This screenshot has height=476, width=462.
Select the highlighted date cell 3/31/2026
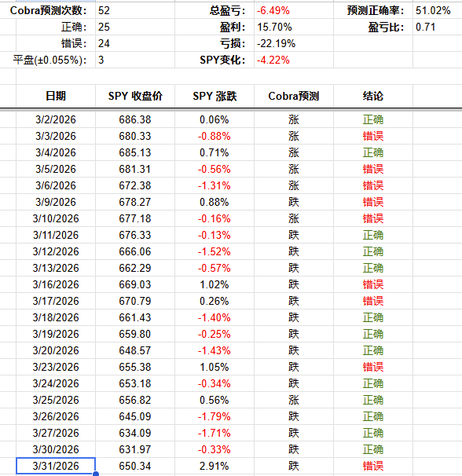[x=56, y=466]
